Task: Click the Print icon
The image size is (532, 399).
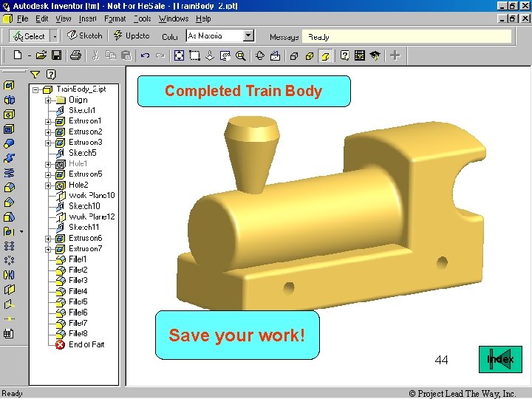Action: point(75,55)
